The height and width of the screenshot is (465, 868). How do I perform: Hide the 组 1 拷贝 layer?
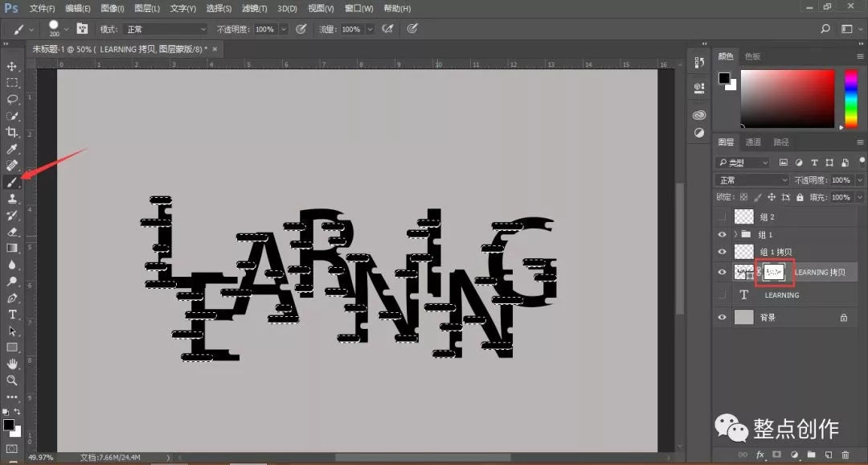722,252
